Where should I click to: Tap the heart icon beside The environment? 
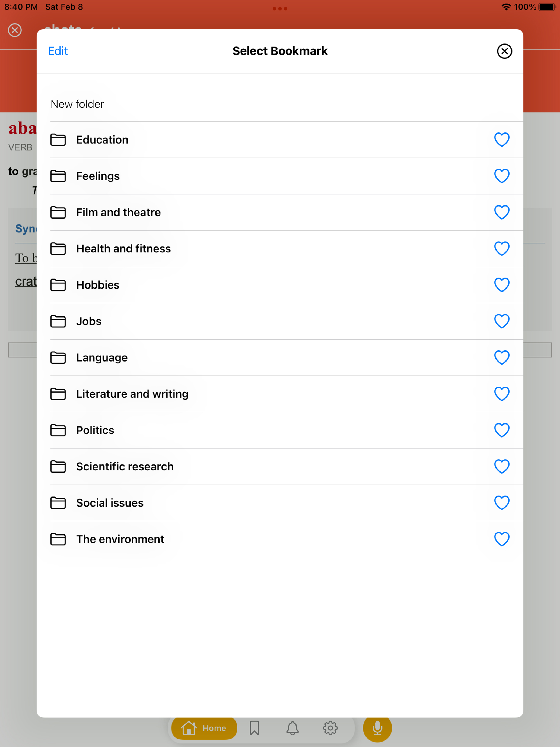(x=502, y=539)
